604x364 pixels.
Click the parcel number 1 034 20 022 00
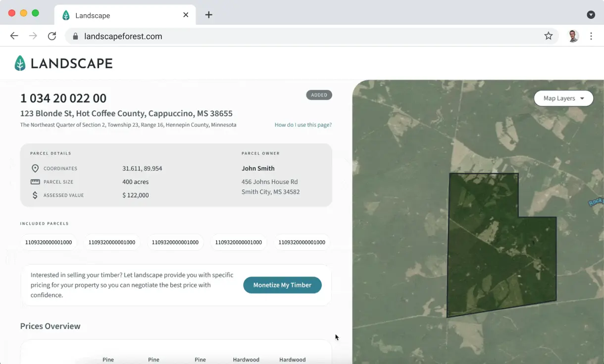(63, 98)
